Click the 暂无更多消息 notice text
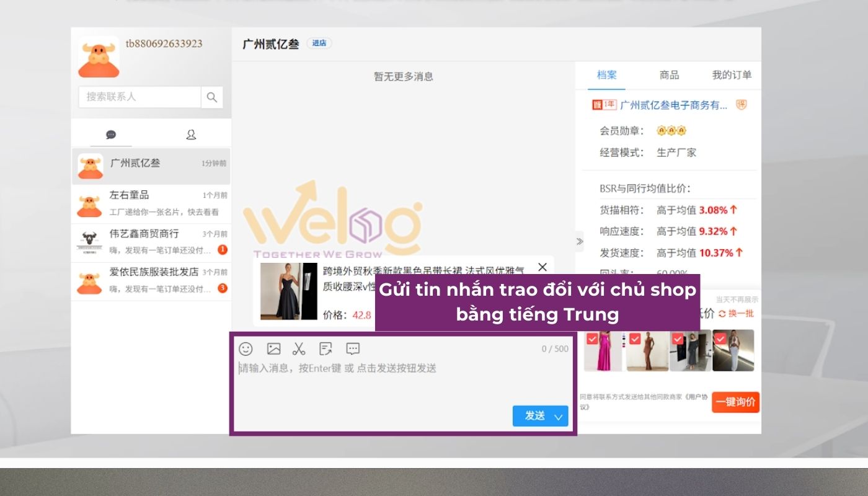The height and width of the screenshot is (496, 868). pos(403,77)
